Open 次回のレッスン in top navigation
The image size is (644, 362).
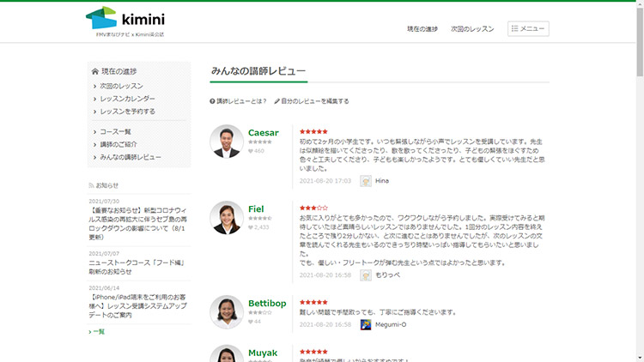point(472,28)
